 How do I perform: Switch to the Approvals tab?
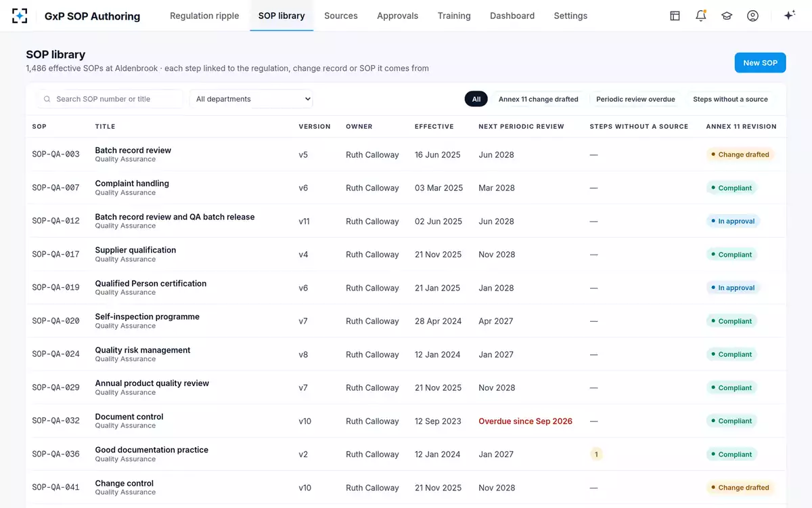[x=398, y=16]
